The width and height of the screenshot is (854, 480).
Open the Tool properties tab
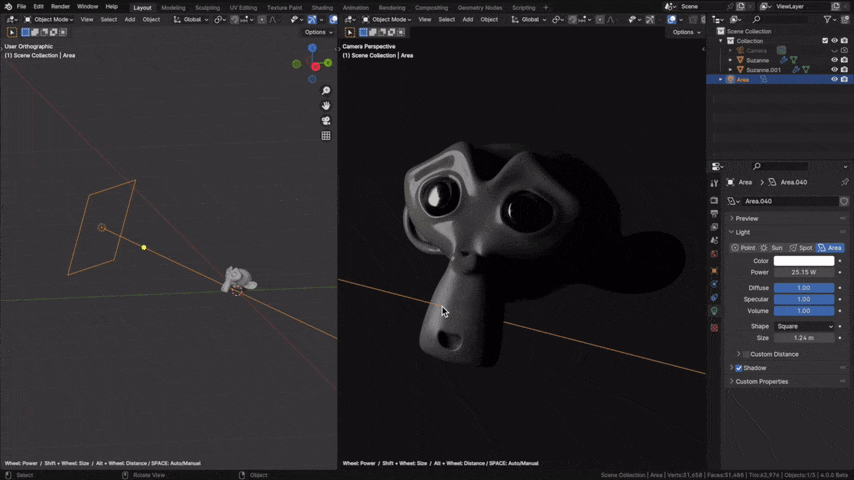pyautogui.click(x=714, y=183)
